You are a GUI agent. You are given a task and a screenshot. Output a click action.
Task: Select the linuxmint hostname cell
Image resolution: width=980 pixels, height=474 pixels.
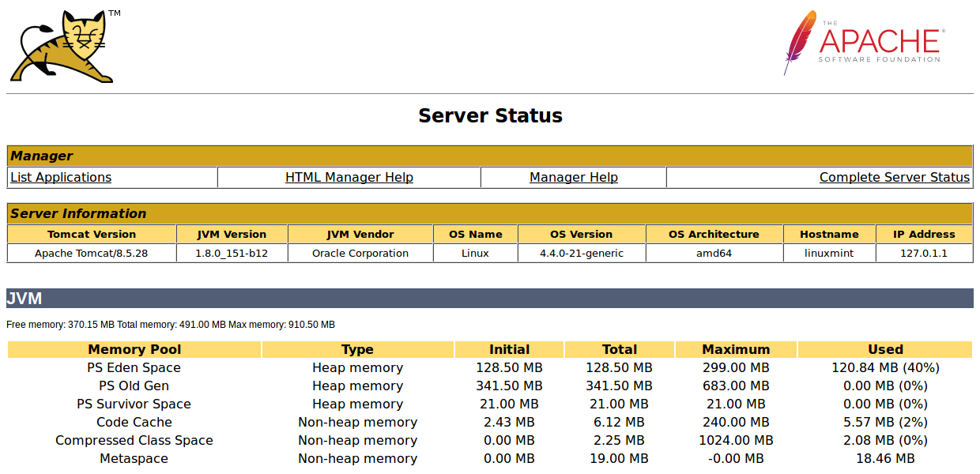pos(829,254)
